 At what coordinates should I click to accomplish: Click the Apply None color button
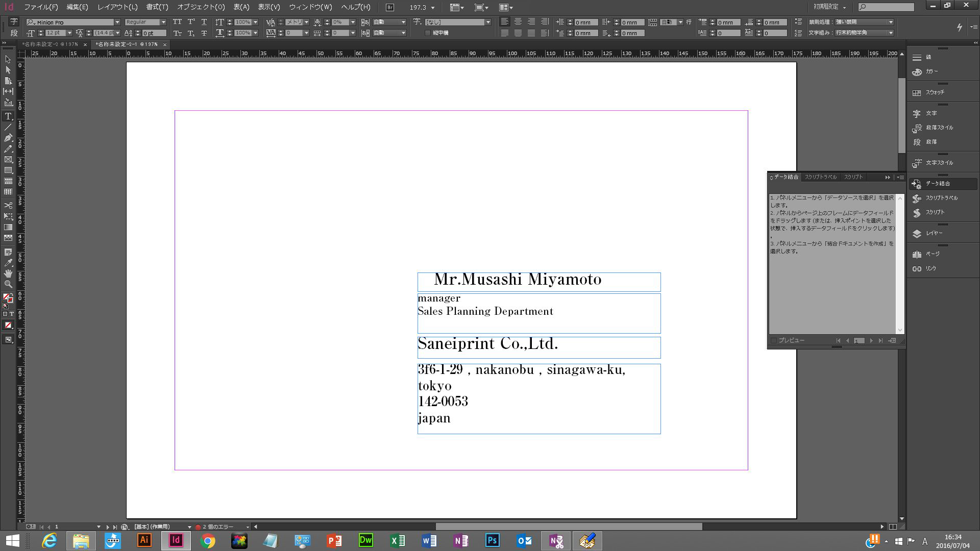(8, 325)
